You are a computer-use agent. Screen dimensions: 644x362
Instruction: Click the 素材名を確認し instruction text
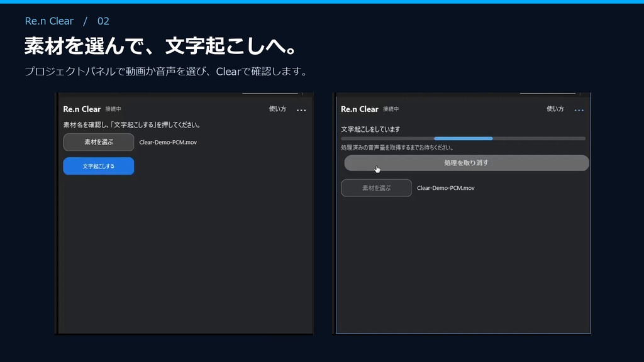[x=132, y=125]
